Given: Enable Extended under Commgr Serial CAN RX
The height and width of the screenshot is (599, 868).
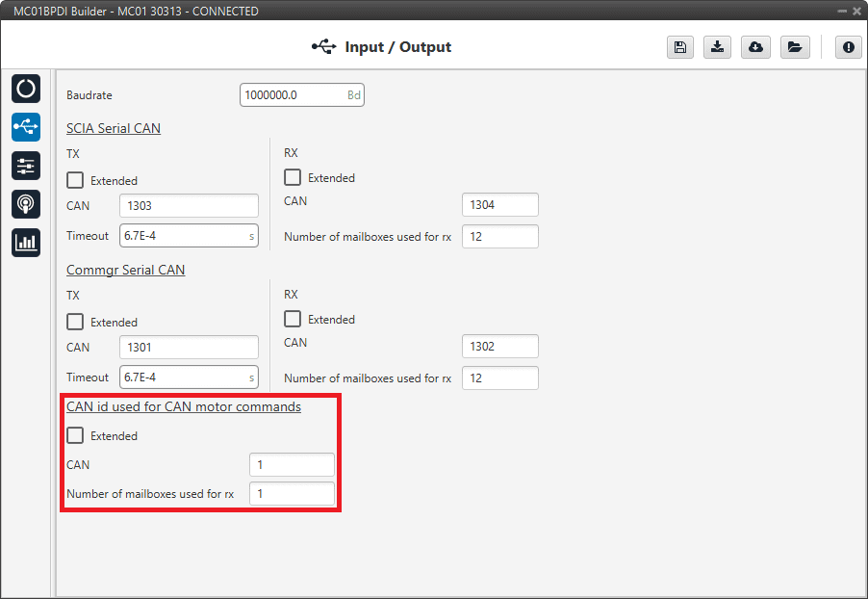Looking at the screenshot, I should point(293,319).
